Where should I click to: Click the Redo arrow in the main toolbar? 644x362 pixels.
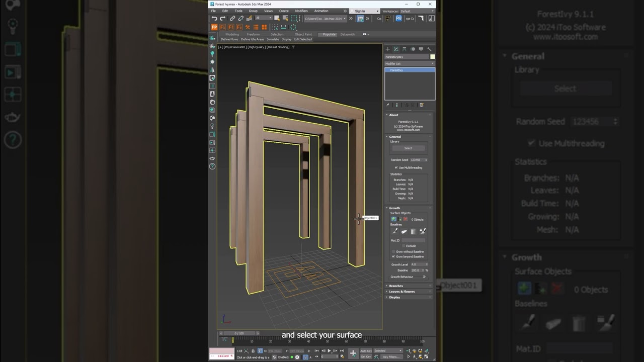tap(222, 19)
